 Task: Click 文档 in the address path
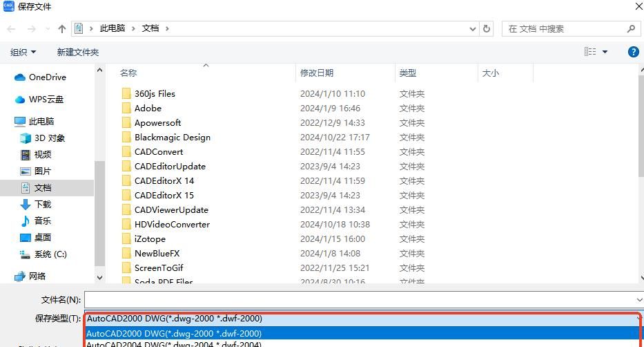click(150, 28)
